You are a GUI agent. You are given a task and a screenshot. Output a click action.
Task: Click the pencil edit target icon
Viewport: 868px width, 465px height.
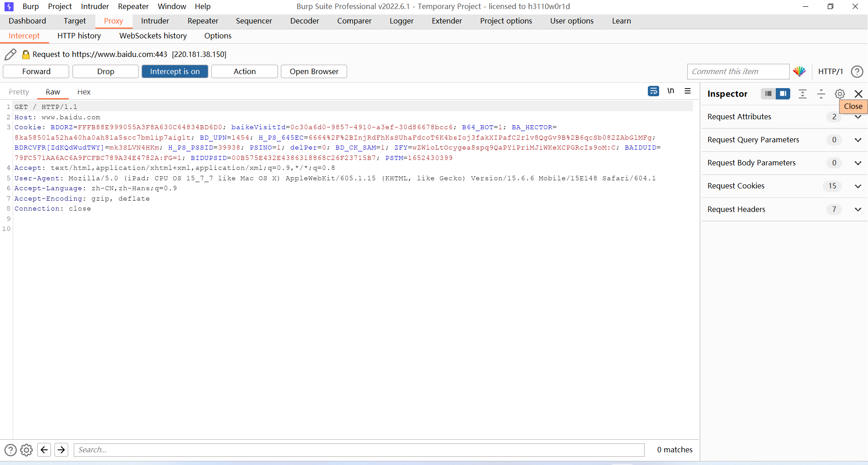coord(10,54)
